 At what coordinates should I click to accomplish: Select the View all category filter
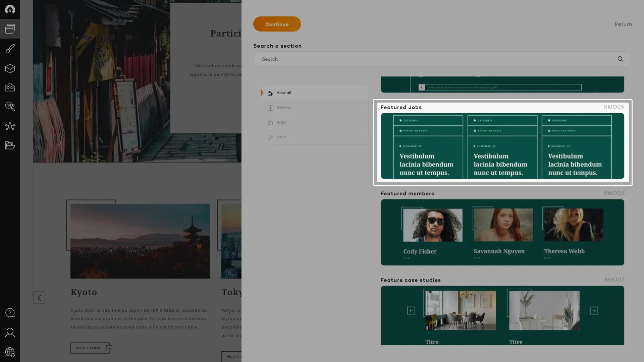283,93
